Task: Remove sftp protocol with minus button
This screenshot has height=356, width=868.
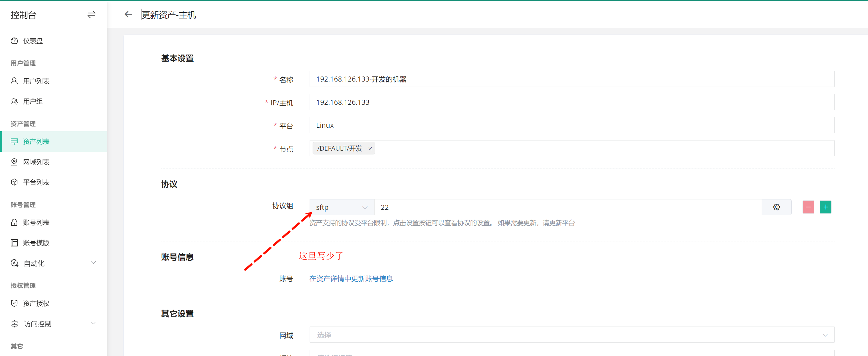Action: (x=808, y=207)
